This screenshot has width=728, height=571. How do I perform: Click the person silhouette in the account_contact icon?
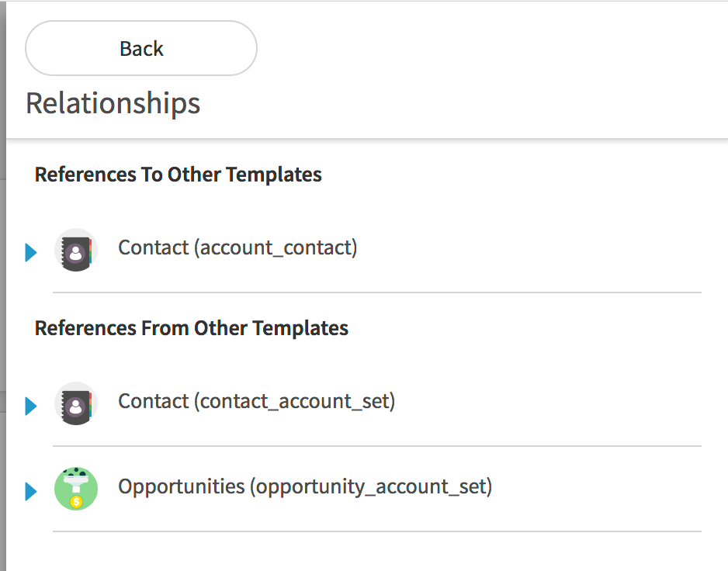[x=75, y=254]
